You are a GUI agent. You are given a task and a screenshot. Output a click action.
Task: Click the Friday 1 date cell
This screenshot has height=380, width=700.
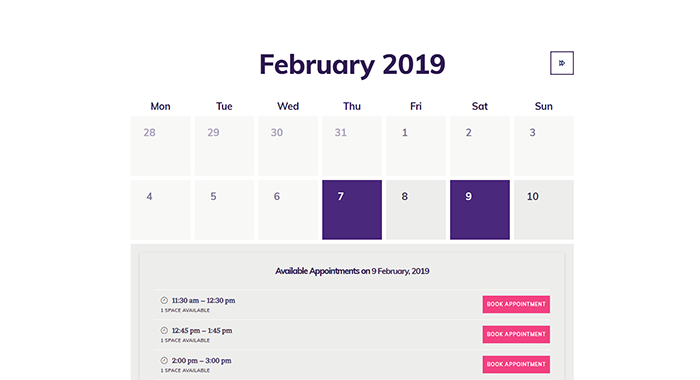[416, 146]
